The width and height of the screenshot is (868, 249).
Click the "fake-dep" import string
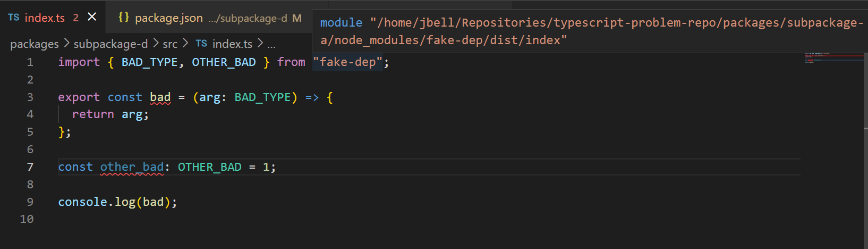(347, 62)
